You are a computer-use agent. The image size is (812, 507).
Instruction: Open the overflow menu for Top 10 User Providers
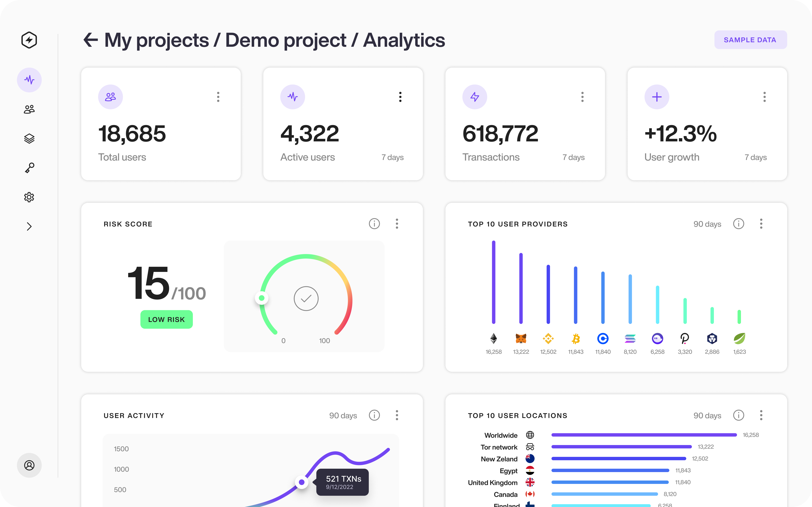click(x=761, y=224)
